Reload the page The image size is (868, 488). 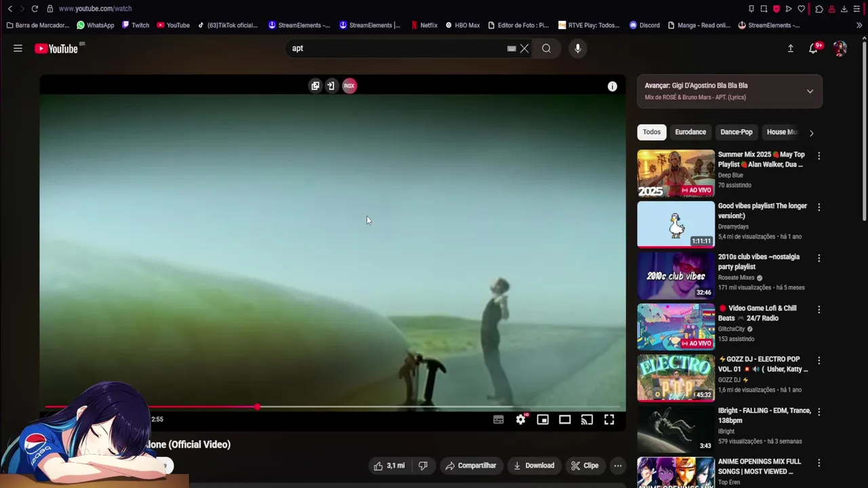pos(35,9)
